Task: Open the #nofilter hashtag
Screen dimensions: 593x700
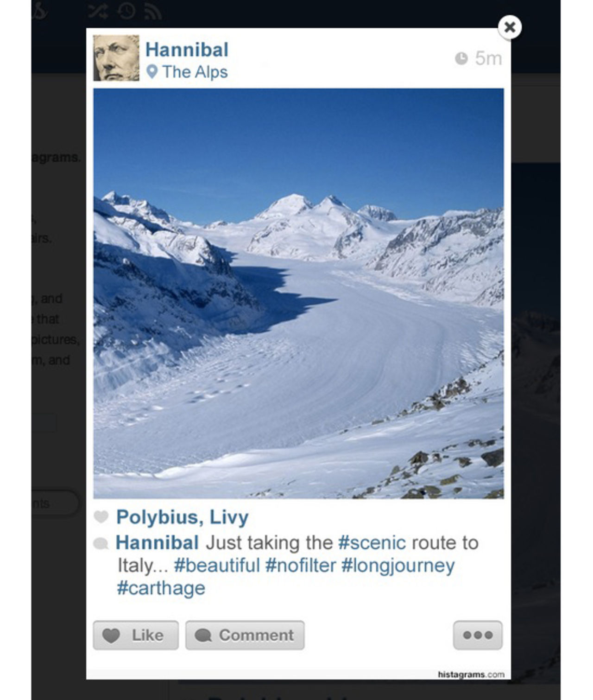Action: pos(301,565)
